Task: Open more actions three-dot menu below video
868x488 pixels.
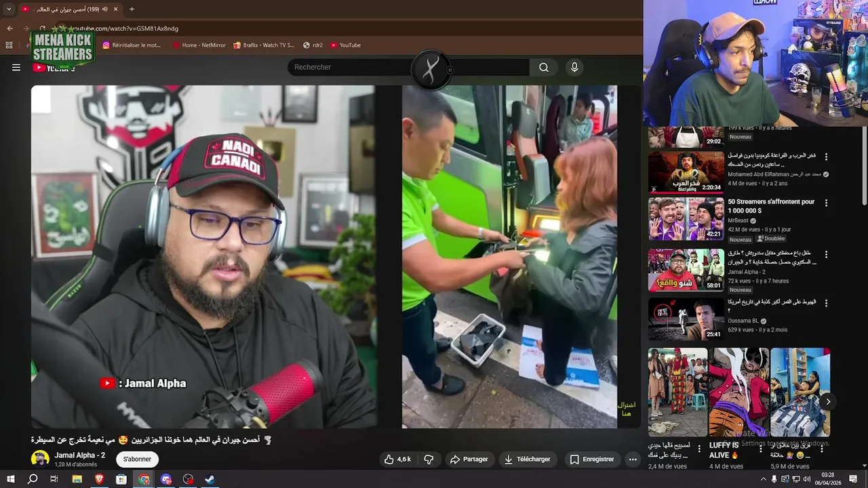Action: 633,459
